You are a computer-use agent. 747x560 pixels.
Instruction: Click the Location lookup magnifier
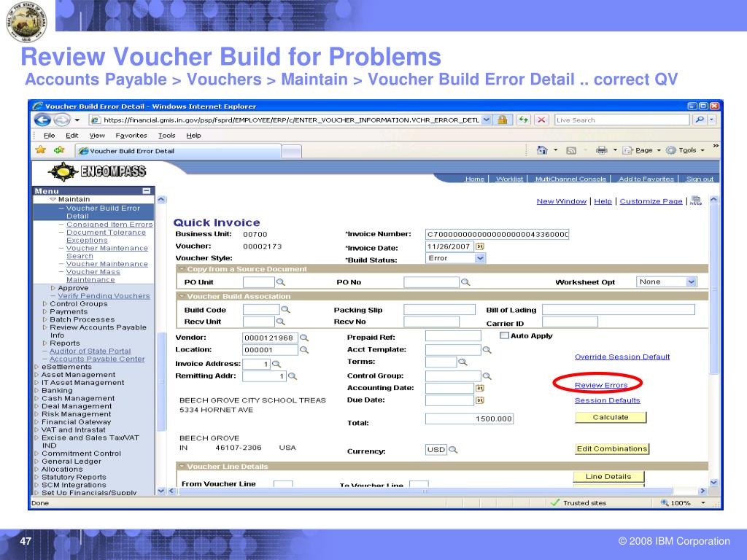point(304,350)
